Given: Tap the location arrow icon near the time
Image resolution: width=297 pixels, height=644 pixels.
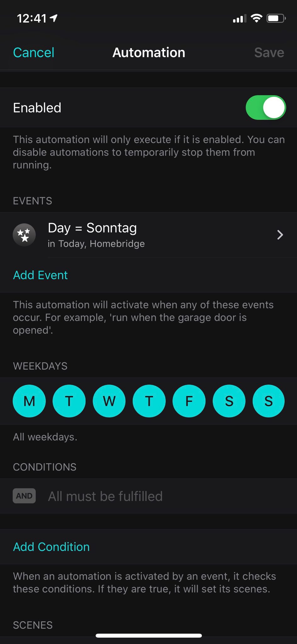Looking at the screenshot, I should point(54,18).
